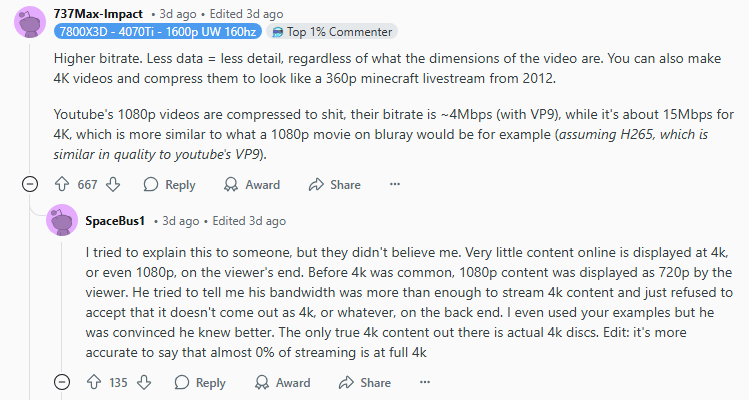Give Award to 737Max-Impact's comment

(251, 184)
